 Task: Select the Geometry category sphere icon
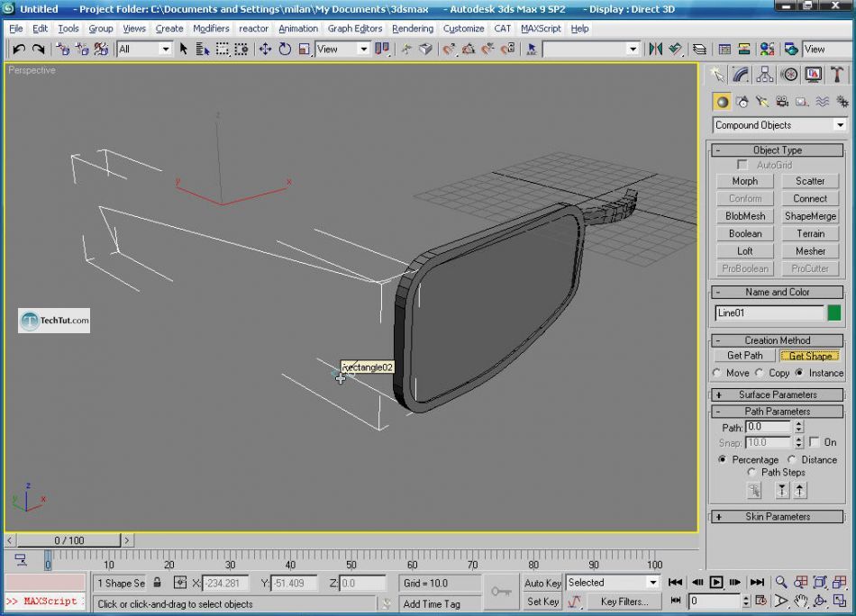[723, 102]
